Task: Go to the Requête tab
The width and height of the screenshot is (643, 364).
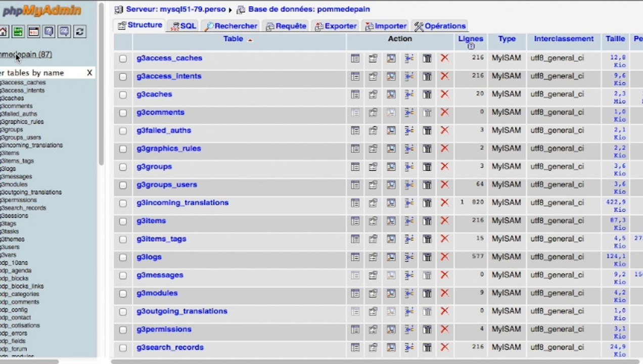Action: point(286,26)
